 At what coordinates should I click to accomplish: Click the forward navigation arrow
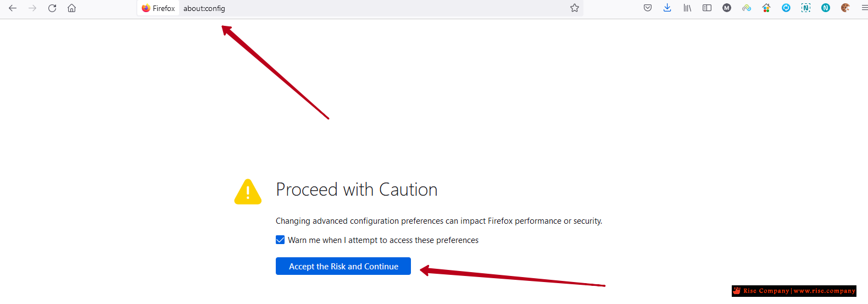32,8
